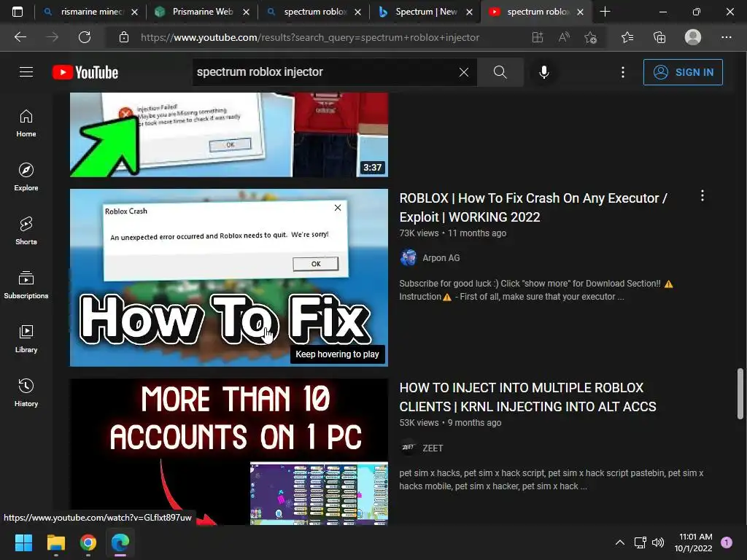Screen dimensions: 747x560
Task: Open the clock showing 11:01 AM
Action: (x=694, y=542)
